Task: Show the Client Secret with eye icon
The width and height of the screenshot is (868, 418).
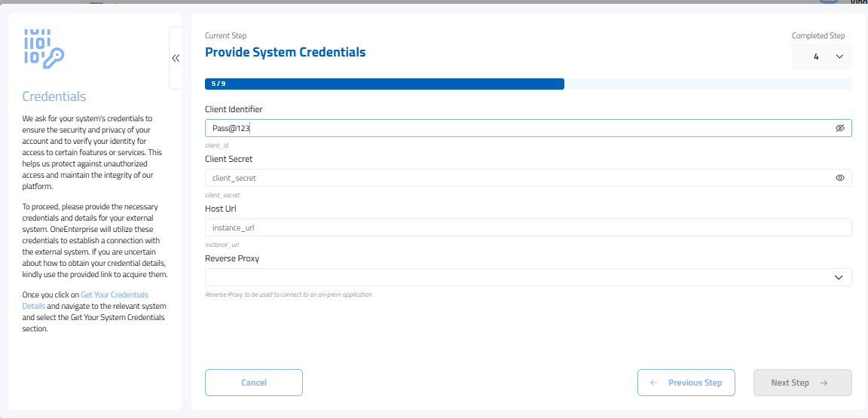Action: (x=839, y=178)
